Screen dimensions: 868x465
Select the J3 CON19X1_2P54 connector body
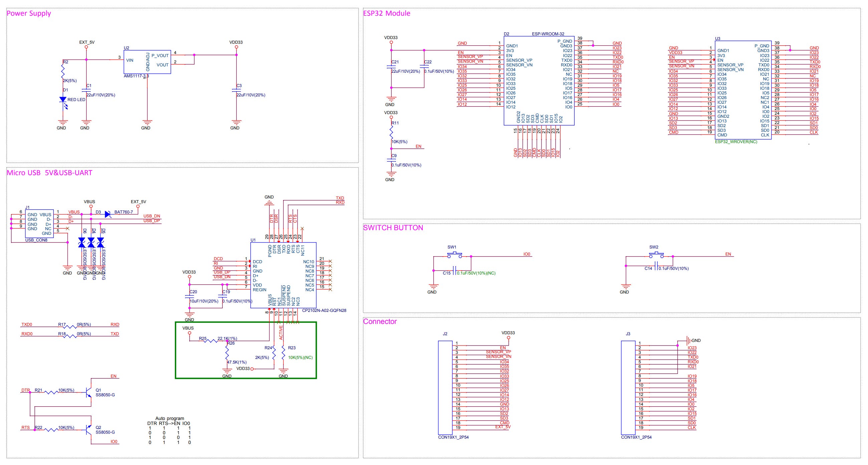click(628, 387)
